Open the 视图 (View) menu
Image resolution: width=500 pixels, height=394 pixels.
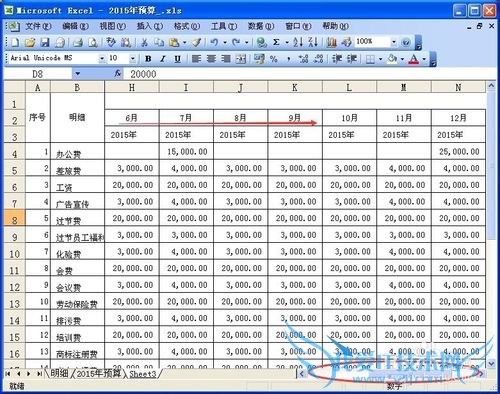pos(113,26)
